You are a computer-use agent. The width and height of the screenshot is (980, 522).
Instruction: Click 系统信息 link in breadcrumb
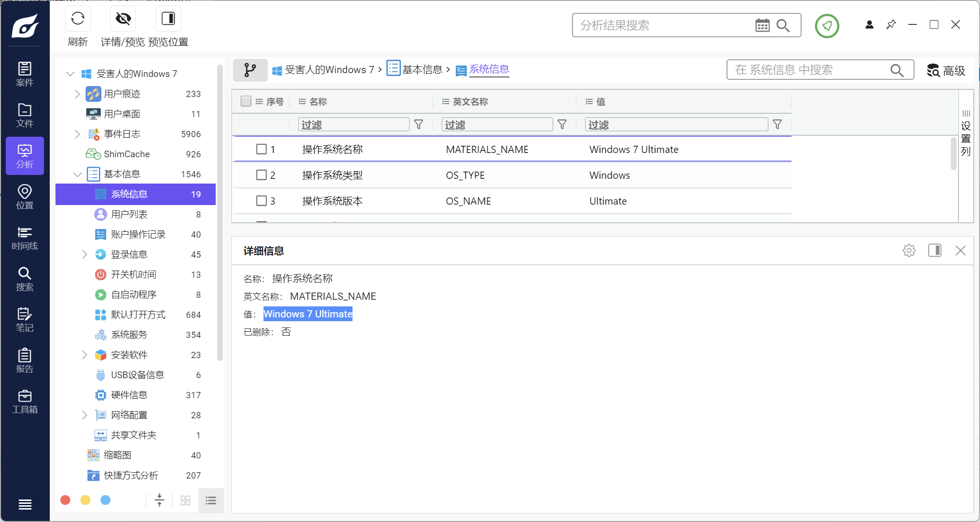(489, 70)
